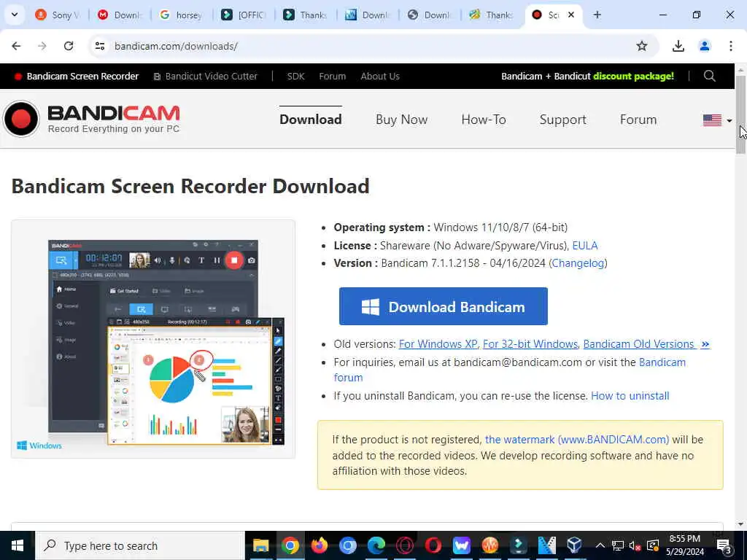This screenshot has height=560, width=747.
Task: Open the tab search dropdown arrow
Action: coord(15,15)
